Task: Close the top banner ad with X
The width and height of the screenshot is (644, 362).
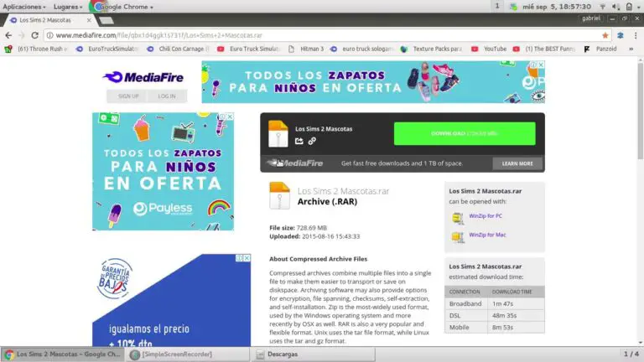Action: 541,65
